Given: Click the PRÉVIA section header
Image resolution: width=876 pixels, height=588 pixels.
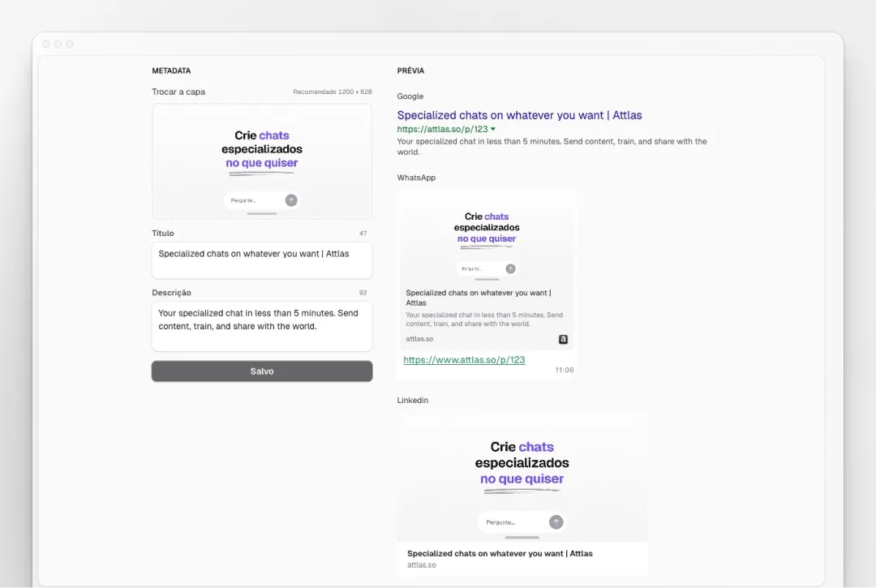Looking at the screenshot, I should 410,71.
